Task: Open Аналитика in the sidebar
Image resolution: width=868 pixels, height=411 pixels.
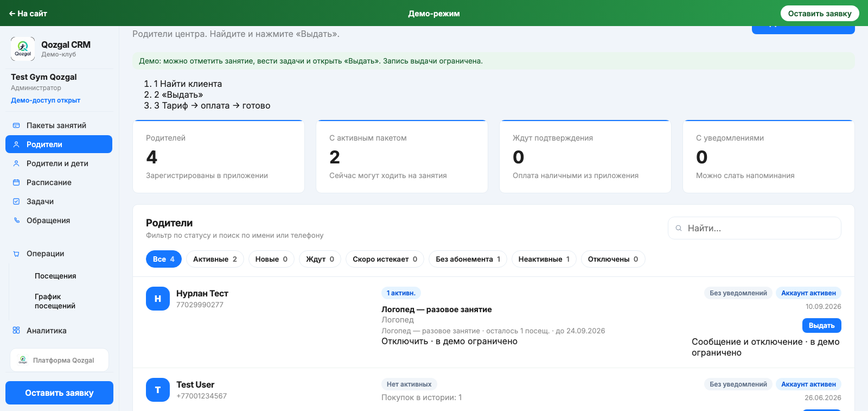Action: pyautogui.click(x=59, y=330)
